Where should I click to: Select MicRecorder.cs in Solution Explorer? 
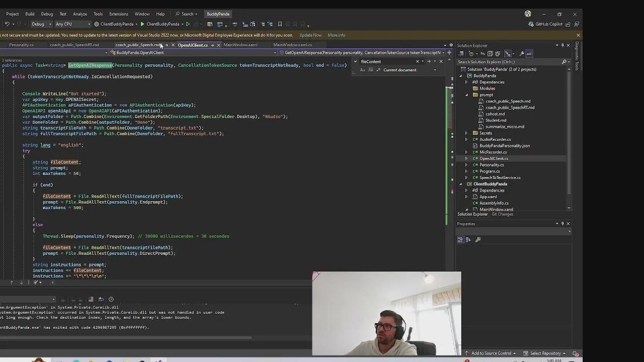click(493, 152)
